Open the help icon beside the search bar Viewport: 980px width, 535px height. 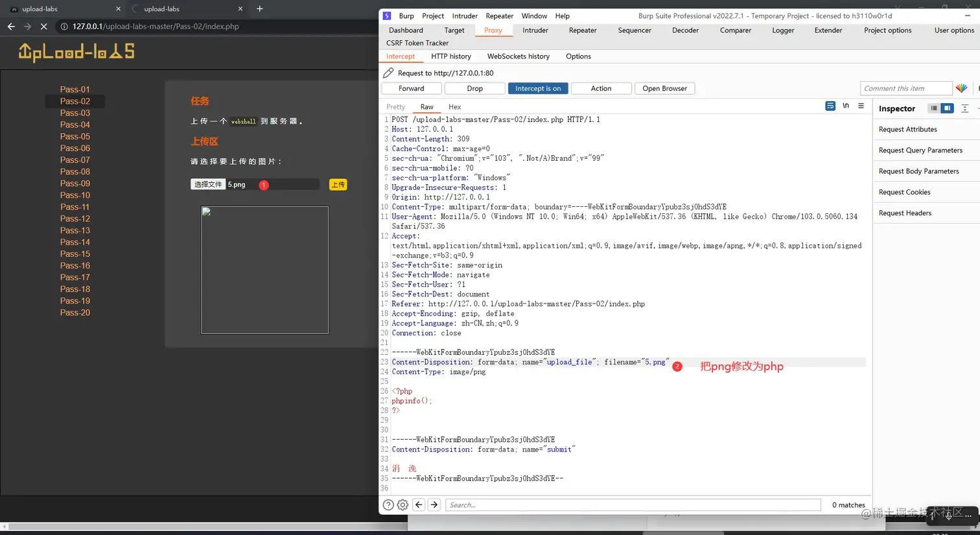click(x=388, y=505)
